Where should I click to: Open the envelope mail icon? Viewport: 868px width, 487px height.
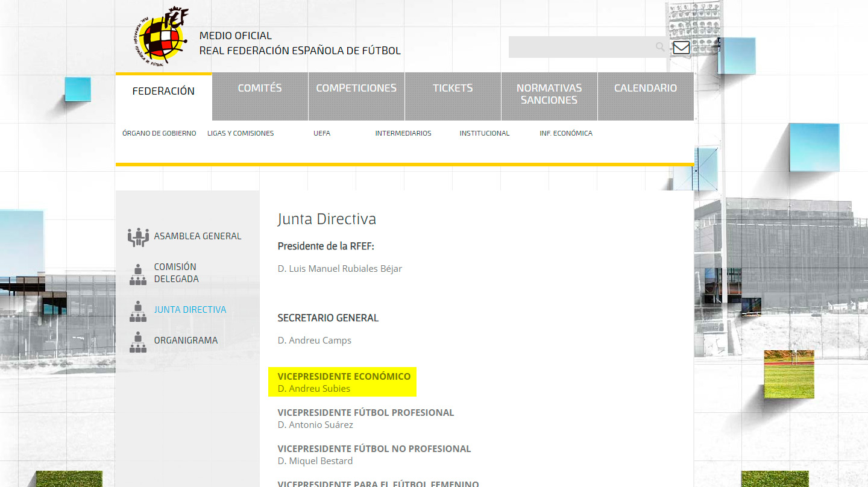coord(681,47)
